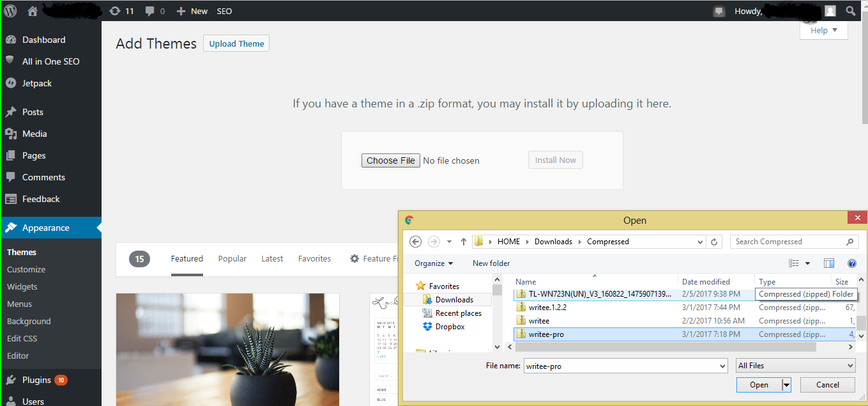Go up one folder level in dialog

click(464, 242)
